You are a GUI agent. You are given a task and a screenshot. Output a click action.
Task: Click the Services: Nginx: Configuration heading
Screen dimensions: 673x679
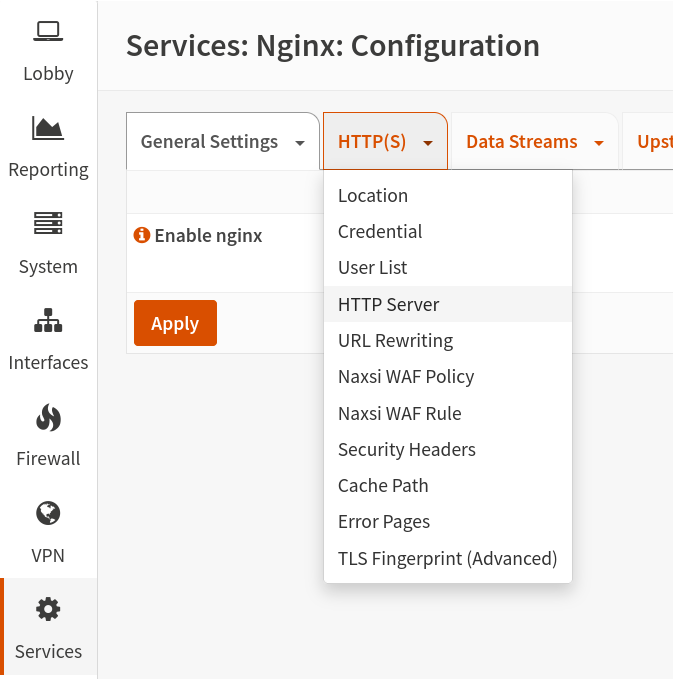(x=333, y=46)
